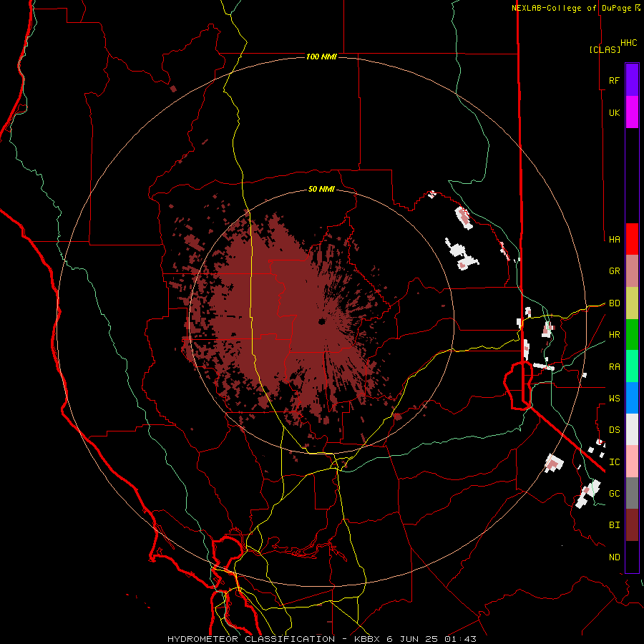This screenshot has width=644, height=644.
Task: Click the magenta UK legend color block
Action: coord(632,112)
